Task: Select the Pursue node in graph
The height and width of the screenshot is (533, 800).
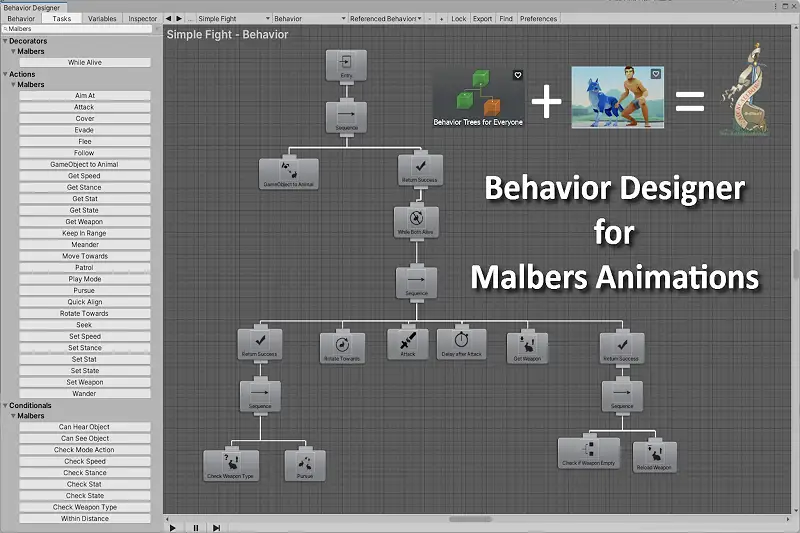Action: [305, 465]
